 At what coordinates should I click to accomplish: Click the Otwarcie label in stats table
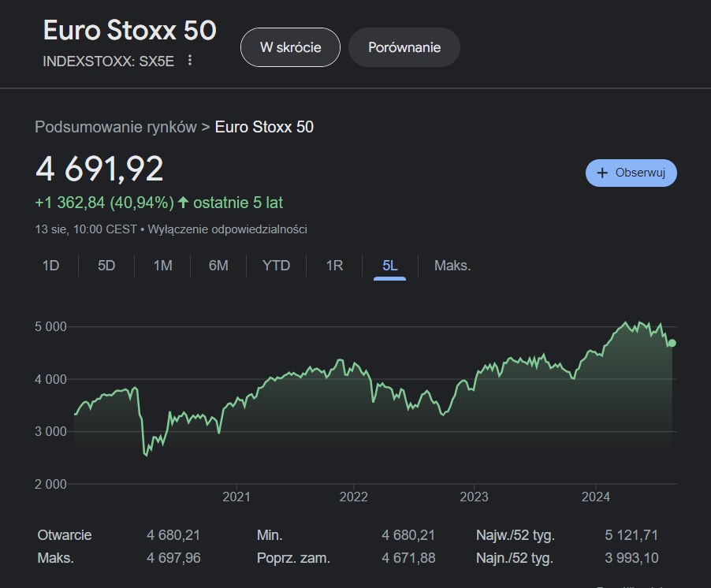pos(65,535)
